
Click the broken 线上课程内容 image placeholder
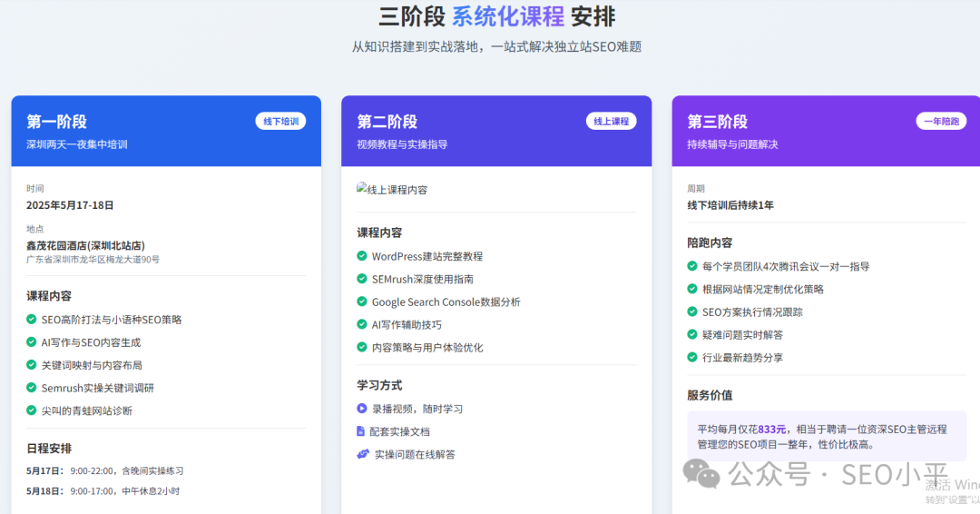coord(392,190)
